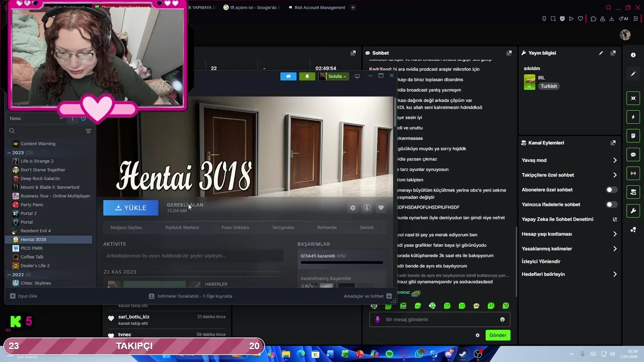Image resolution: width=644 pixels, height=362 pixels.
Task: Open the Puan Dükkânı tab
Action: (x=235, y=227)
